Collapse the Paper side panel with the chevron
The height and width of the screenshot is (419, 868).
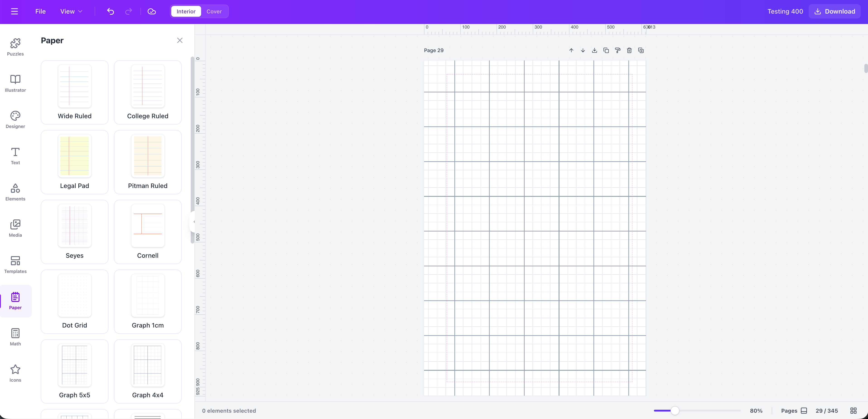[x=194, y=222]
